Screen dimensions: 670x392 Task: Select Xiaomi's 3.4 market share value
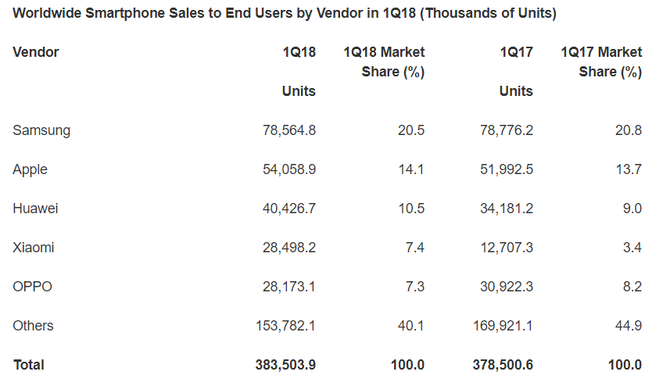(632, 248)
